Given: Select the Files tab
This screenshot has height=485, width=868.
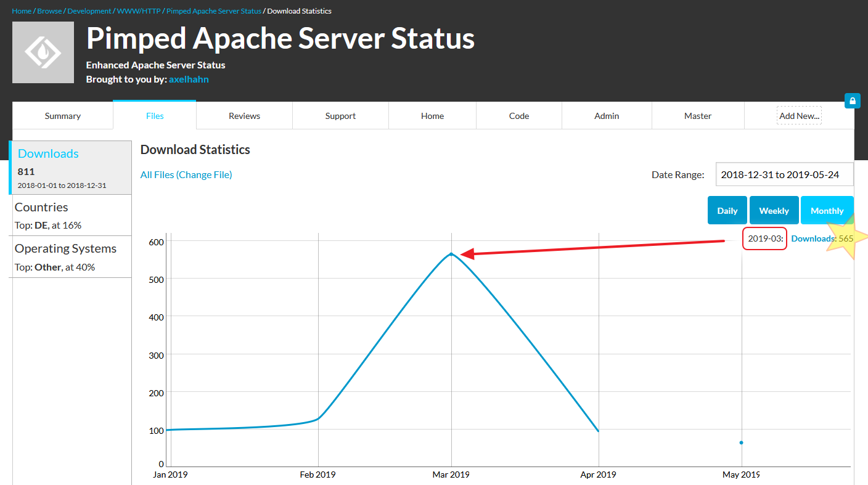Looking at the screenshot, I should point(155,115).
